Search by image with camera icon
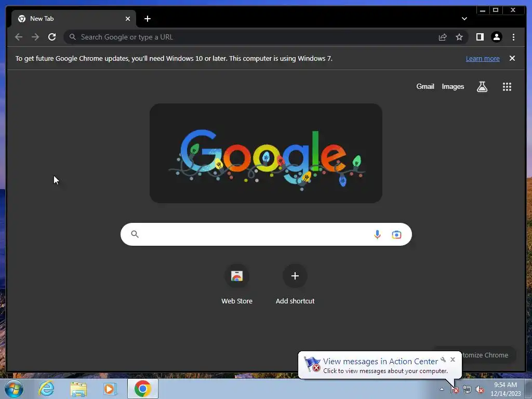The height and width of the screenshot is (399, 532). 396,234
